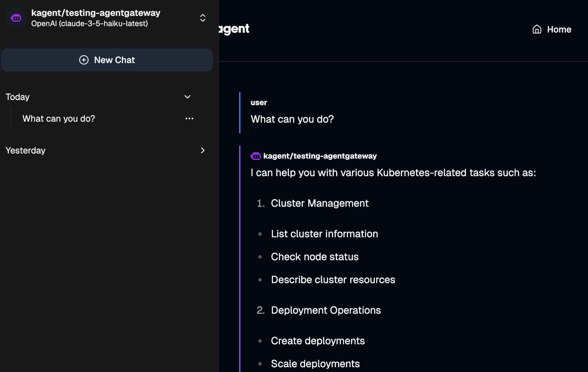Click the Home house icon

tap(537, 29)
